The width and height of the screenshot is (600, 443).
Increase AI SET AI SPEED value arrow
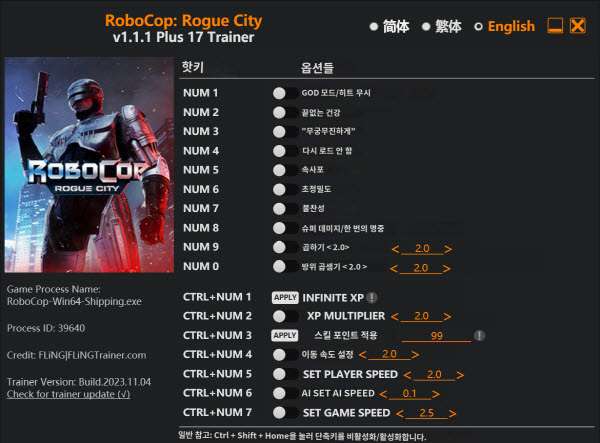[x=435, y=394]
